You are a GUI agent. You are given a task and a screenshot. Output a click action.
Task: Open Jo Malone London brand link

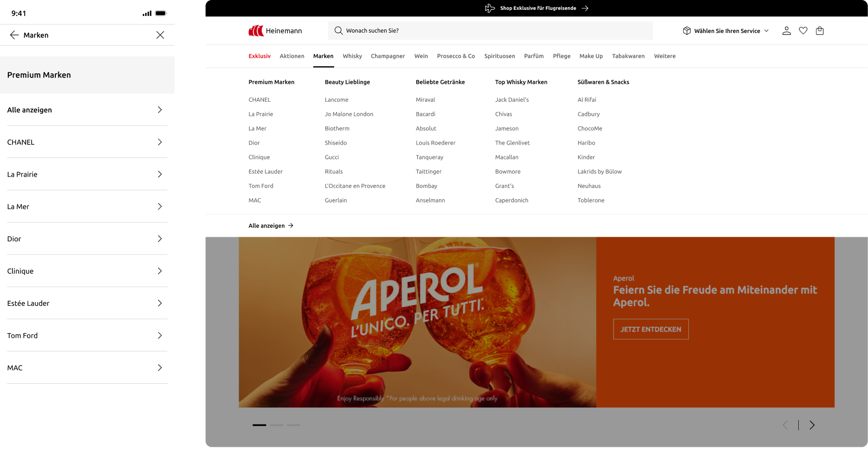[x=349, y=114]
